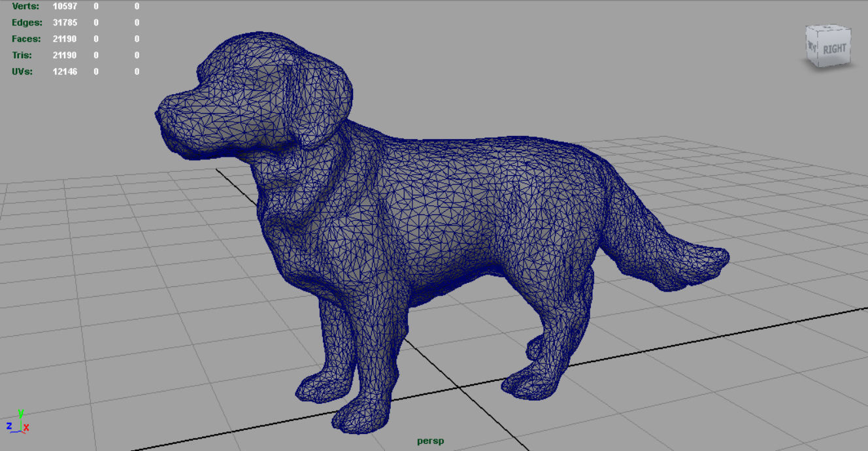Click the UVs label in HUD

tap(22, 71)
